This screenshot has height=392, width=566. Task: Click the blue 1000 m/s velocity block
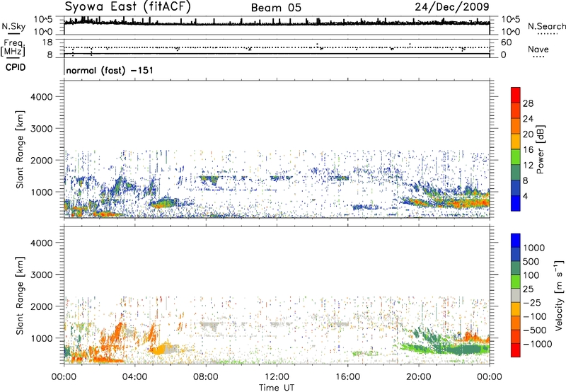pyautogui.click(x=516, y=241)
